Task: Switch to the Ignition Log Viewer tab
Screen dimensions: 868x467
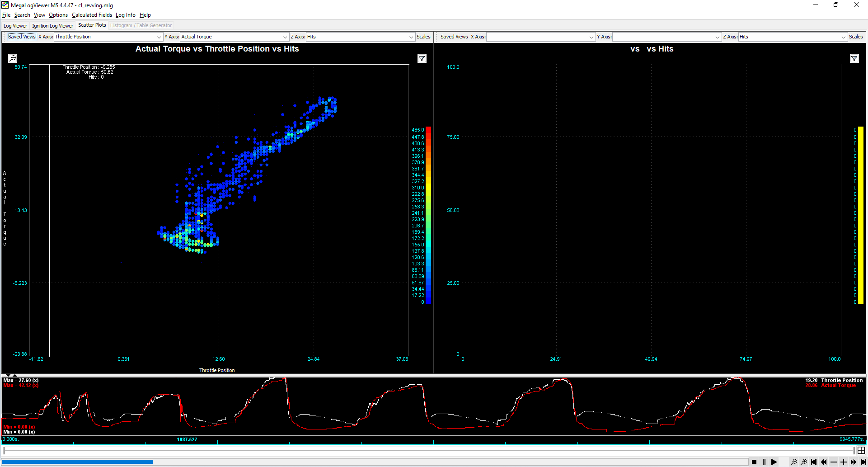Action: (52, 26)
